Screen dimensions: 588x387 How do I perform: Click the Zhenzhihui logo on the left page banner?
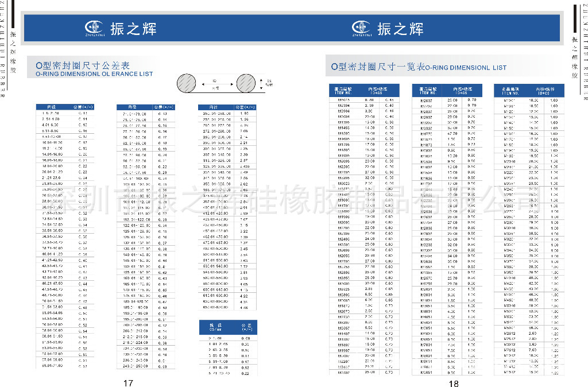point(95,28)
